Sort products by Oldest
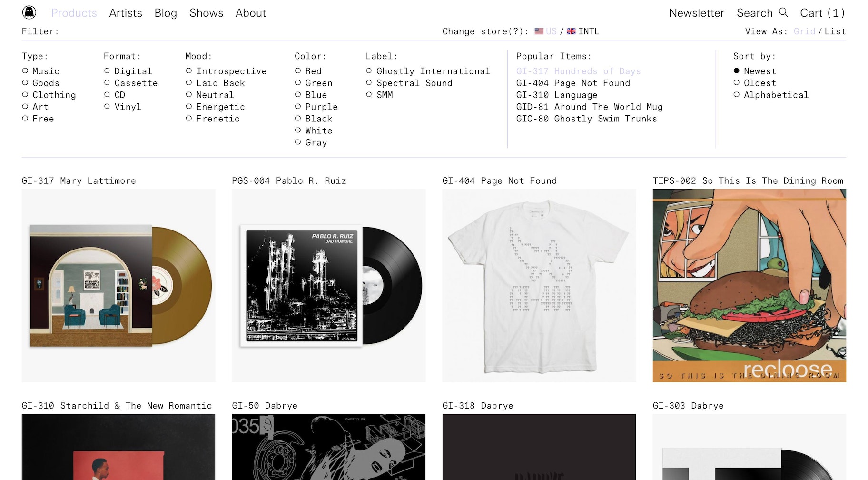 [737, 83]
